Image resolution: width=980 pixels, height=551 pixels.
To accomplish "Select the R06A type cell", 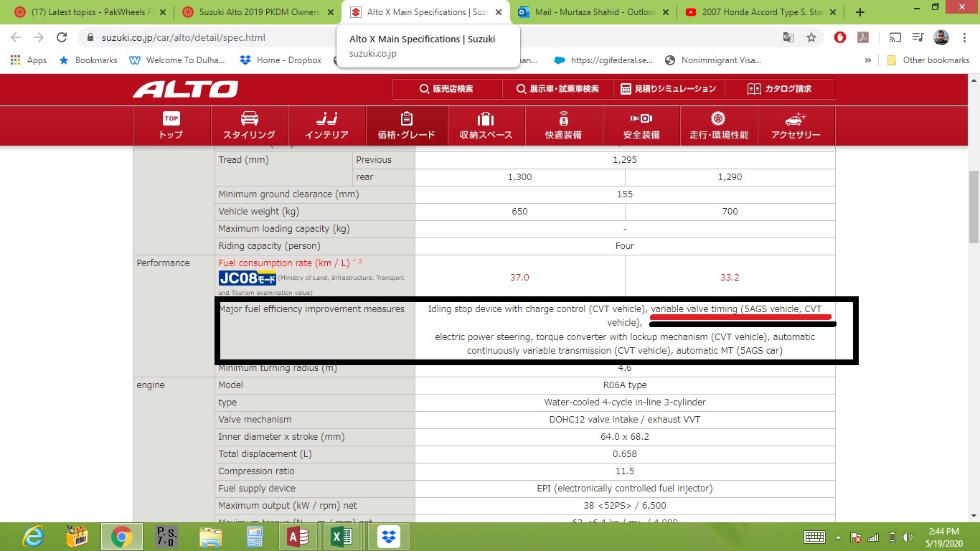I will tap(625, 385).
